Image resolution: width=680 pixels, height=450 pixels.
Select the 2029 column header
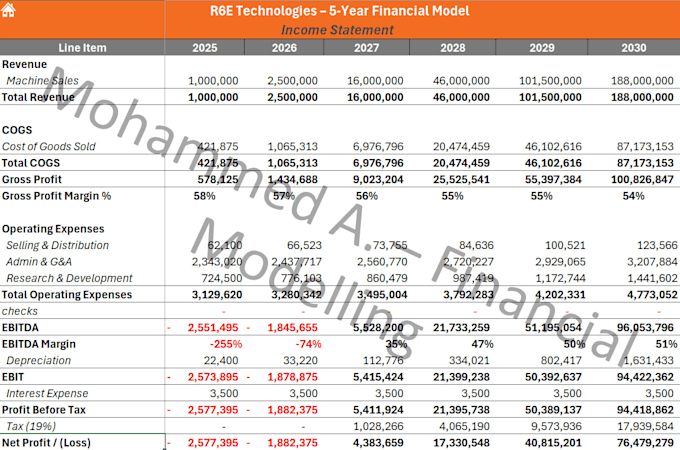(x=542, y=48)
